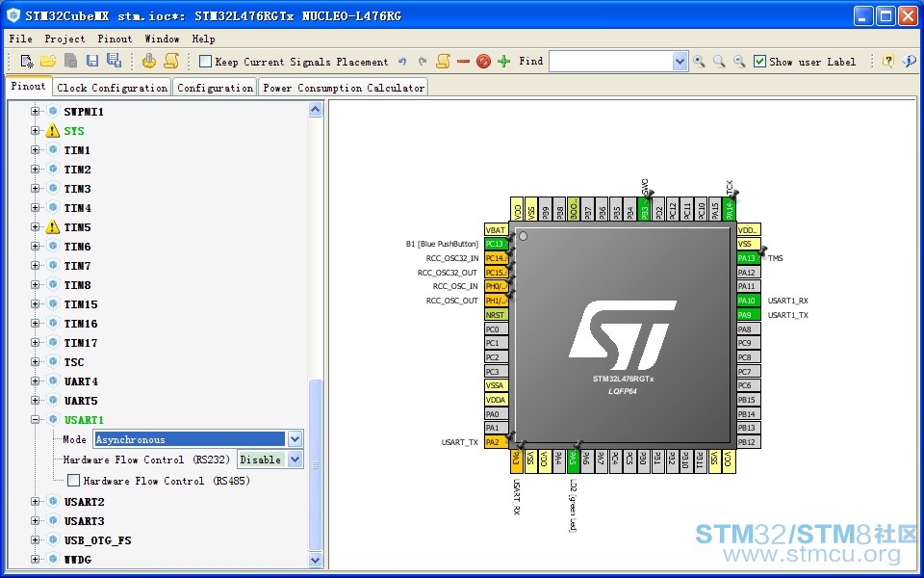The width and height of the screenshot is (924, 578).
Task: Click the TIM5 warning triangle icon
Action: coord(52,227)
